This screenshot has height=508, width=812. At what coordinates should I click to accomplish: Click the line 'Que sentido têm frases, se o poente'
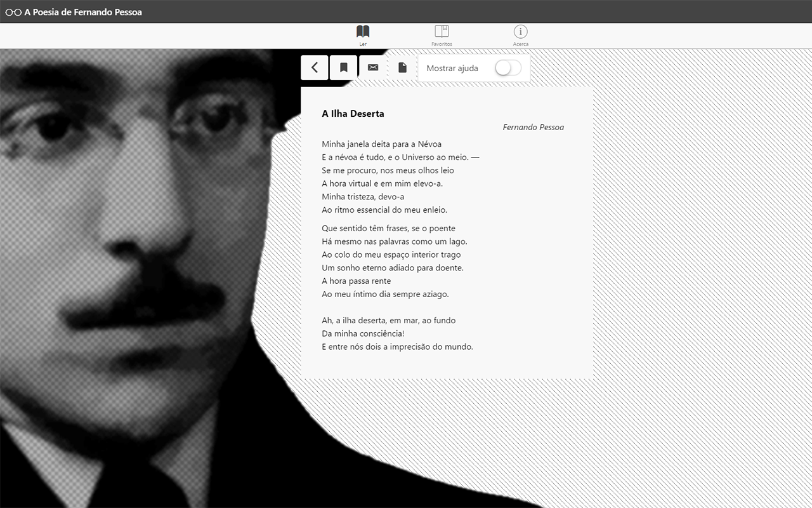pyautogui.click(x=388, y=229)
